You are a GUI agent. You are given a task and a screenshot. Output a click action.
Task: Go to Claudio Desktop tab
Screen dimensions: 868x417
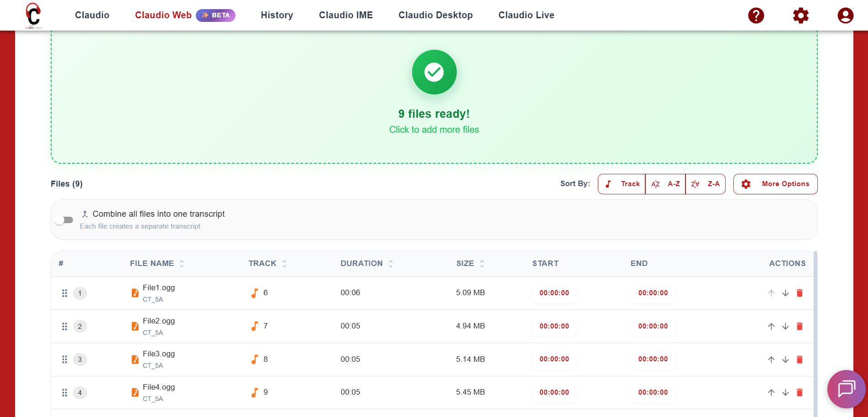click(435, 15)
